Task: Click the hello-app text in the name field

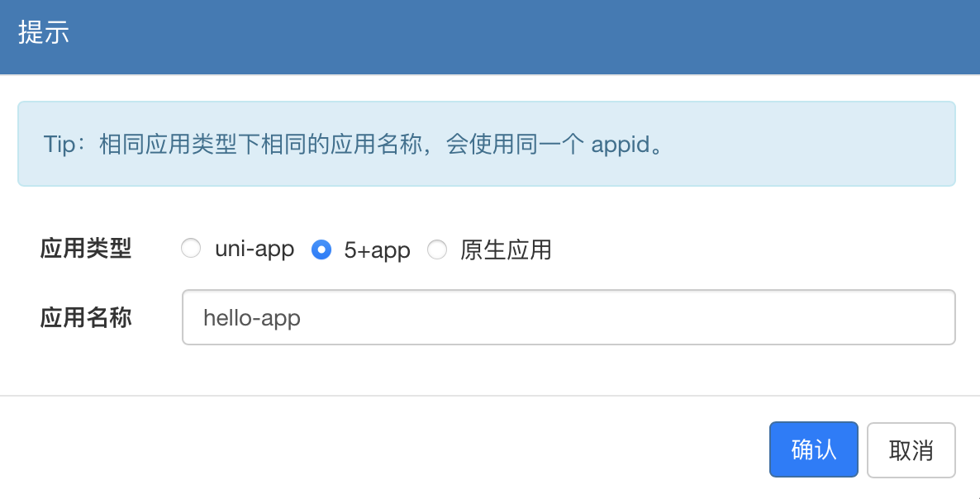Action: (251, 317)
